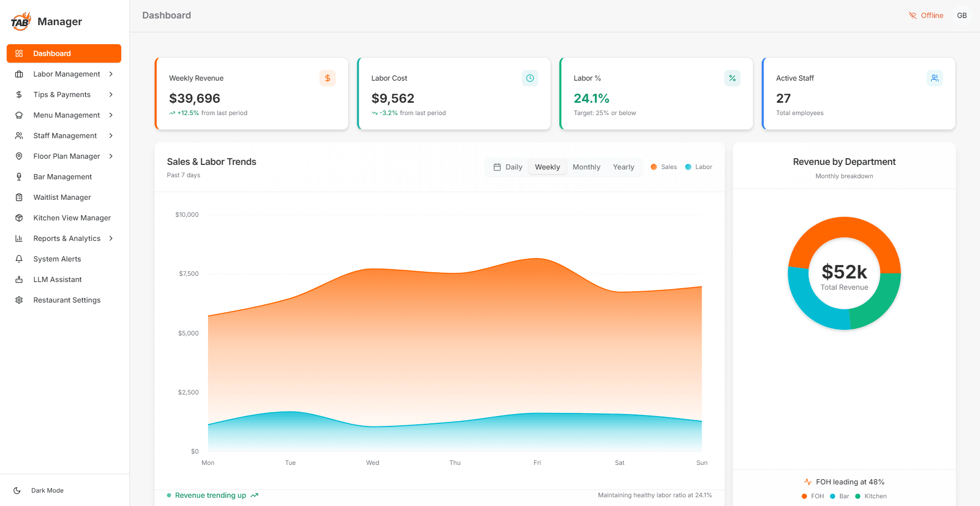Screen dimensions: 980x506
Task: Click the Revenue trending up text
Action: tap(211, 495)
